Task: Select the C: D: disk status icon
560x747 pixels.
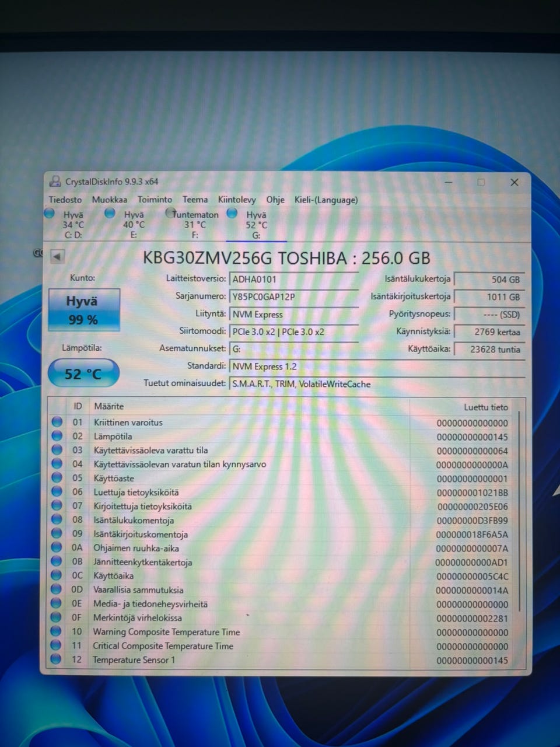Action: [x=50, y=213]
